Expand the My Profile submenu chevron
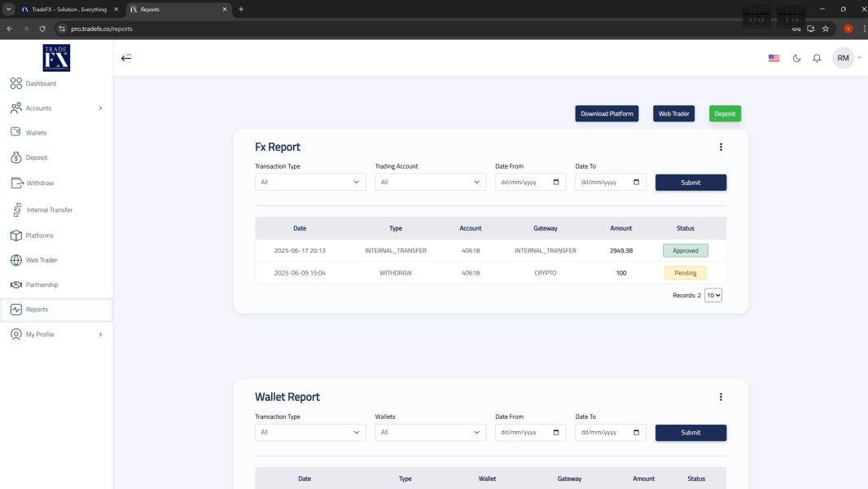The height and width of the screenshot is (489, 868). point(100,334)
